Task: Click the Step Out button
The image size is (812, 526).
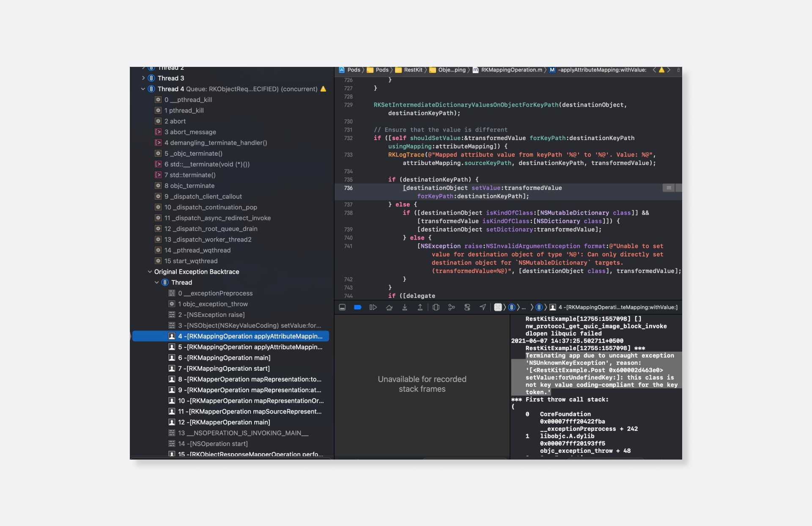Action: click(x=420, y=307)
